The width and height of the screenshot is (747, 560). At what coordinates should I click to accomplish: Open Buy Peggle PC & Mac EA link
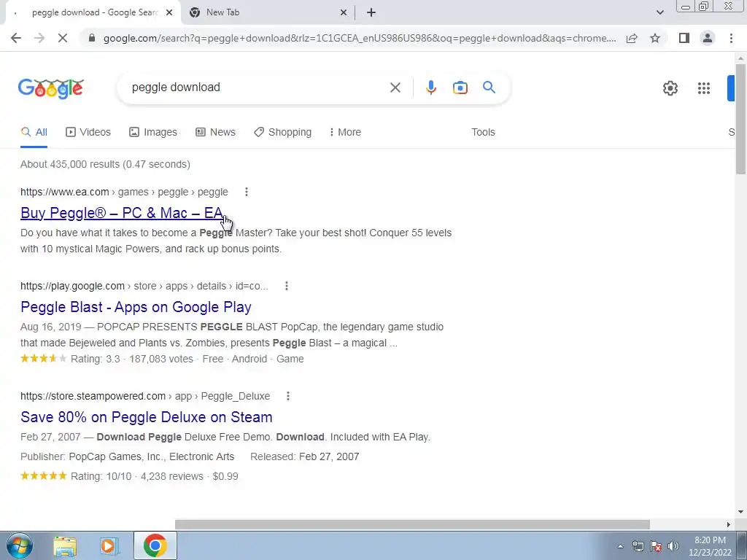[x=122, y=213]
